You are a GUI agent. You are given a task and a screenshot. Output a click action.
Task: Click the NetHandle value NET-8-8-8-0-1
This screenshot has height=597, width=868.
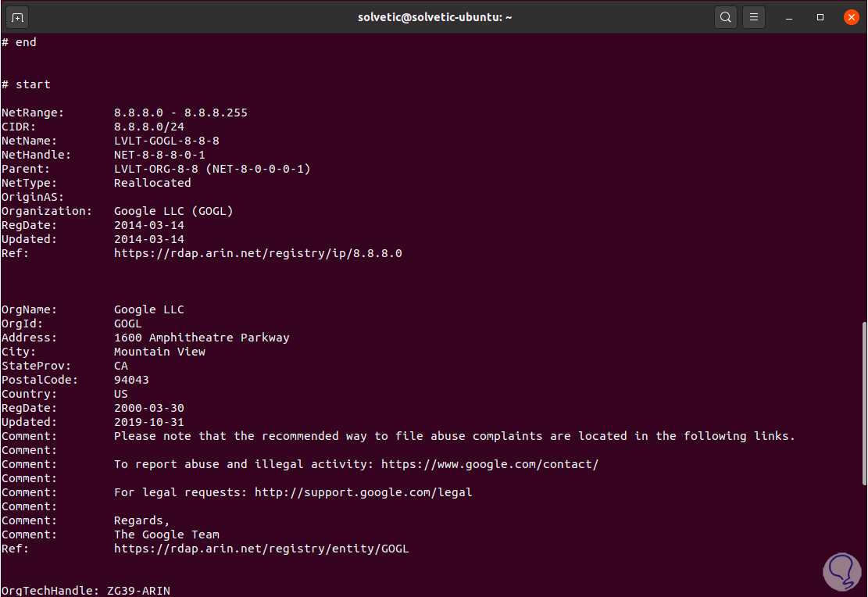pos(159,155)
